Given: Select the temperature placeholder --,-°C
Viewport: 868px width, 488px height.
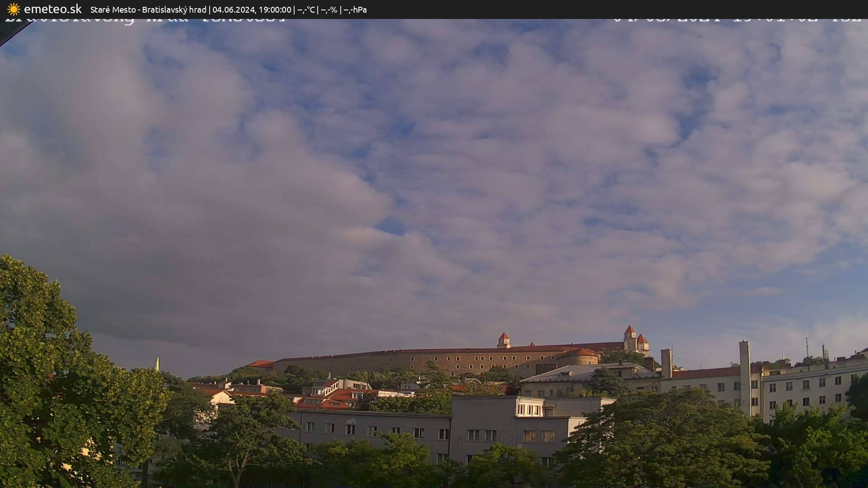Looking at the screenshot, I should click(x=307, y=9).
